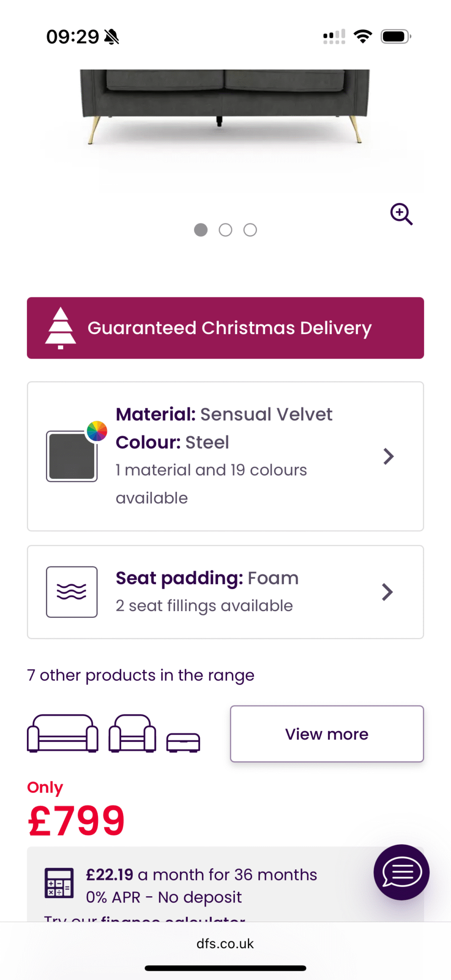Switch to the third carousel image dot
451x980 pixels.
[x=250, y=230]
